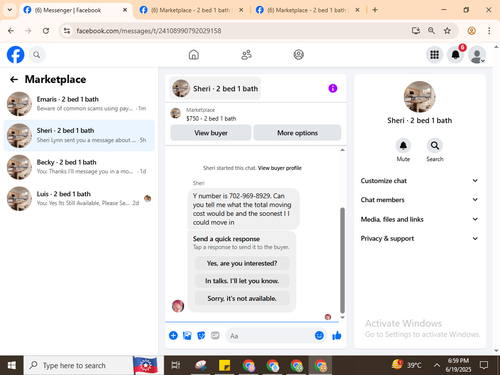The width and height of the screenshot is (500, 375).
Task: Show hidden system tray icons
Action: pyautogui.click(x=436, y=365)
